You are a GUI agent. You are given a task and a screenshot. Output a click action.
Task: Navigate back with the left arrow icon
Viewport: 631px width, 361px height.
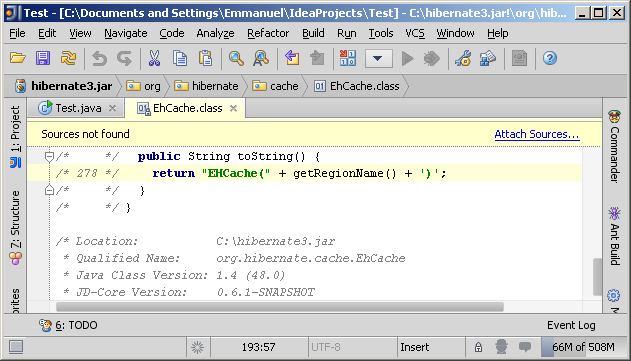click(x=292, y=58)
